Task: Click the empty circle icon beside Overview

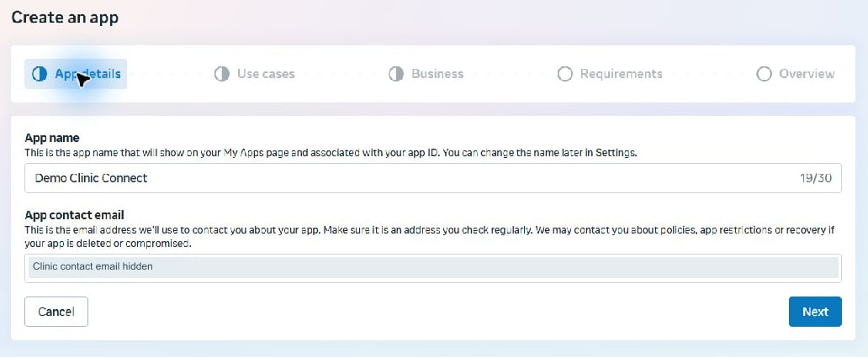Action: (764, 74)
